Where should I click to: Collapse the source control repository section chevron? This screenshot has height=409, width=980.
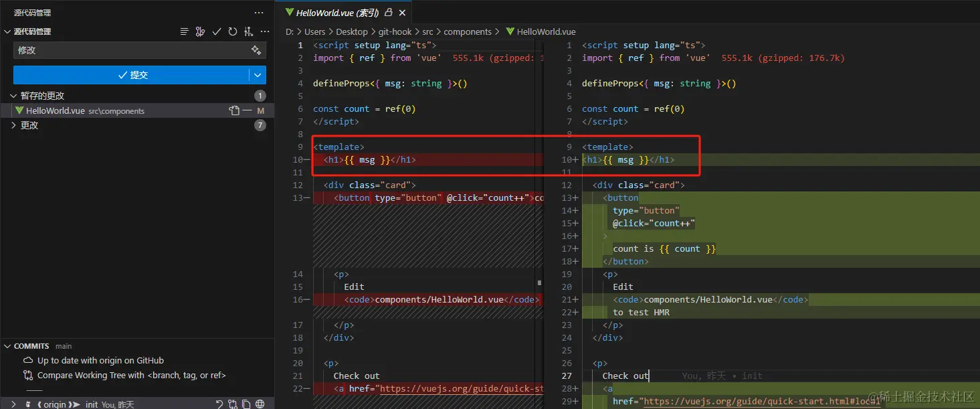click(7, 31)
